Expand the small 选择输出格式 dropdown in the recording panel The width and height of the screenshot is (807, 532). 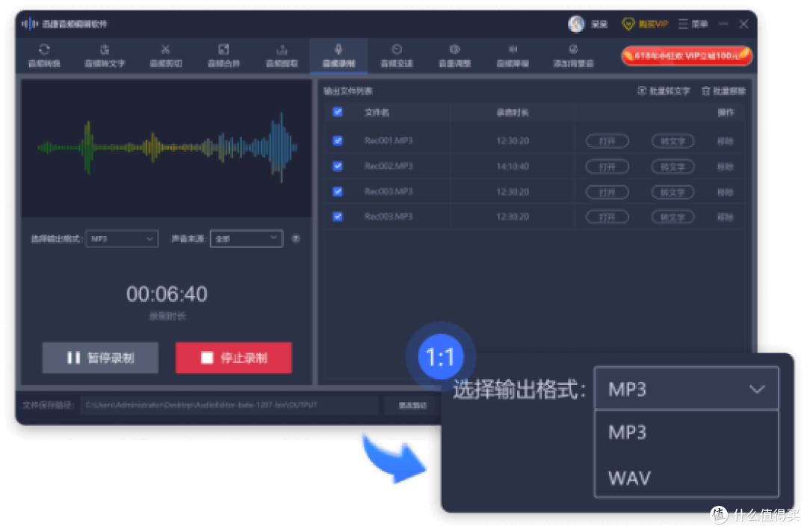(x=122, y=239)
